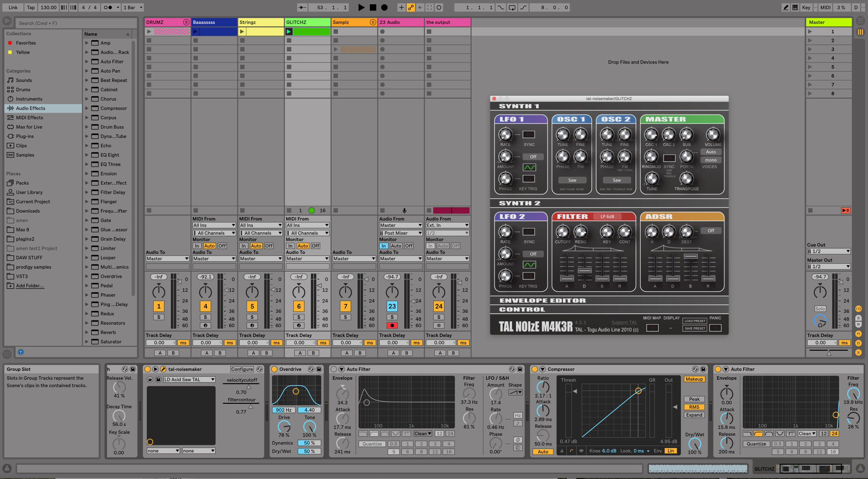Click the Tap tempo button
This screenshot has height=479, width=868.
(x=31, y=7)
